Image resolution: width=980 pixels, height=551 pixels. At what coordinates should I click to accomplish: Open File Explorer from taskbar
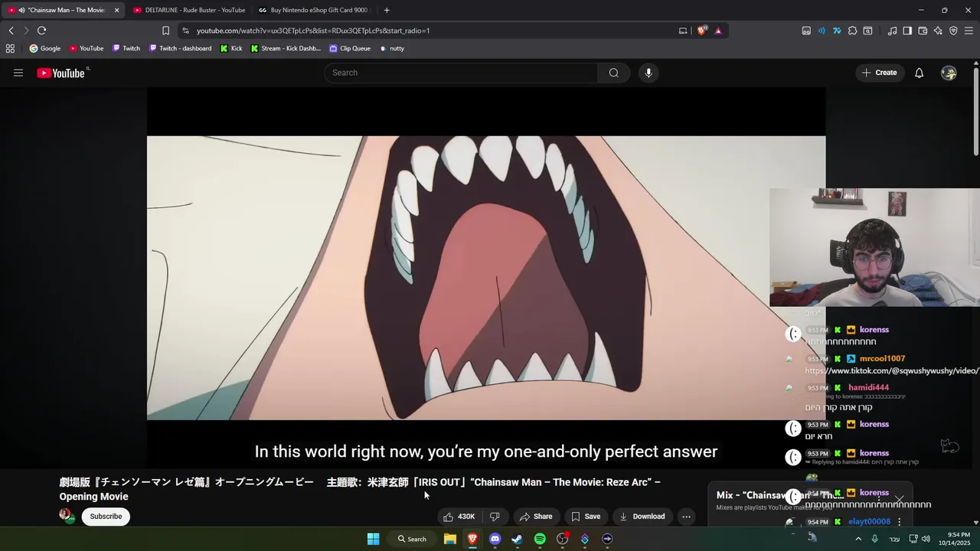[x=450, y=539]
